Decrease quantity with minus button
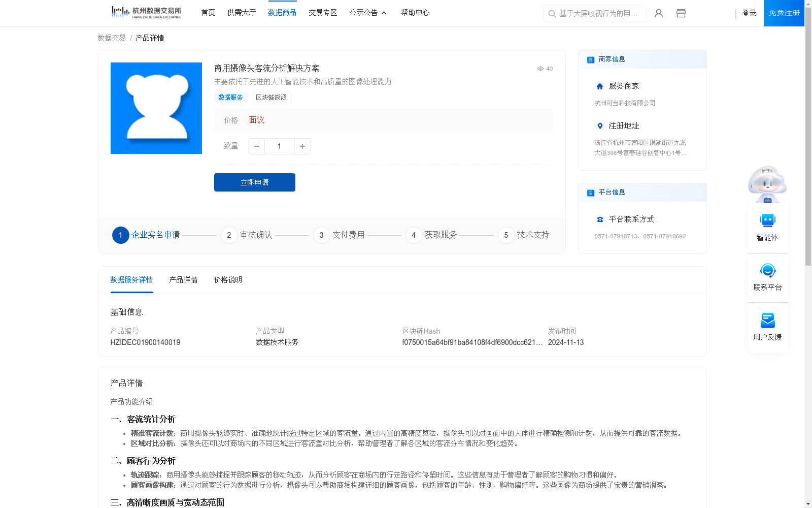This screenshot has width=812, height=508. tap(257, 146)
